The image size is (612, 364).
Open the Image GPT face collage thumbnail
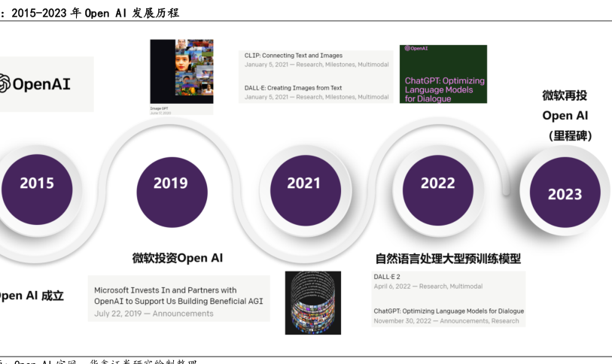(181, 72)
